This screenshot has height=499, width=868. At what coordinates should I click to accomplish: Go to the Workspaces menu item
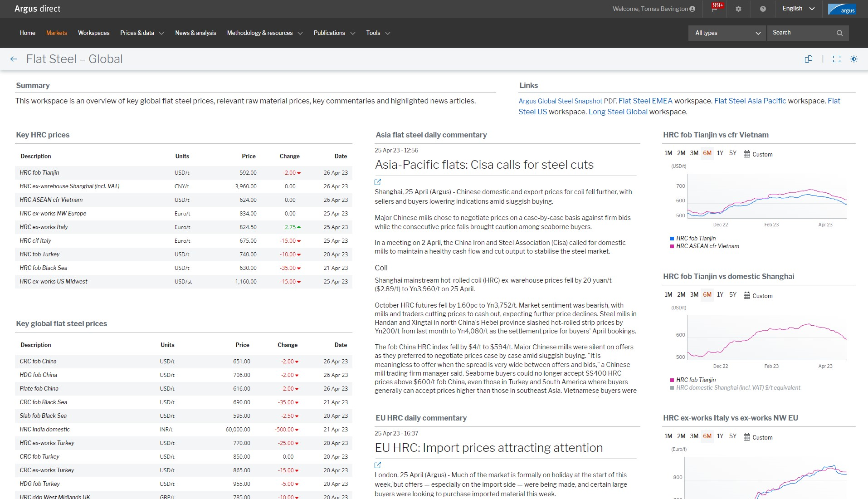(93, 33)
